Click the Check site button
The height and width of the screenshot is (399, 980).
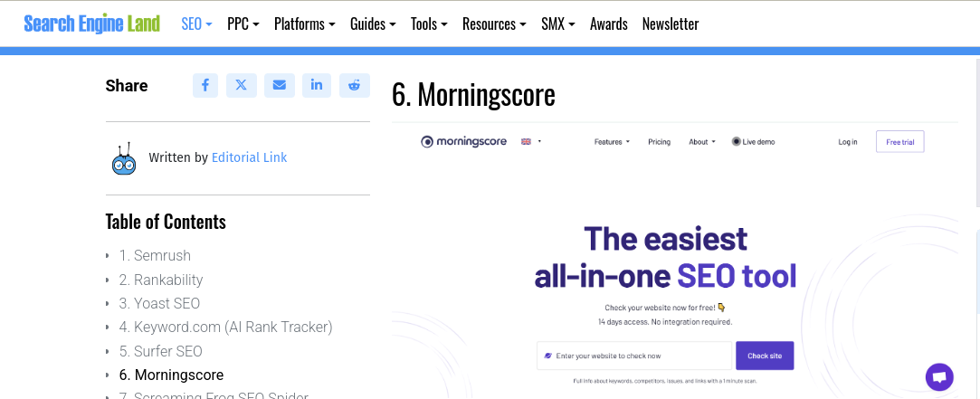[x=765, y=356]
